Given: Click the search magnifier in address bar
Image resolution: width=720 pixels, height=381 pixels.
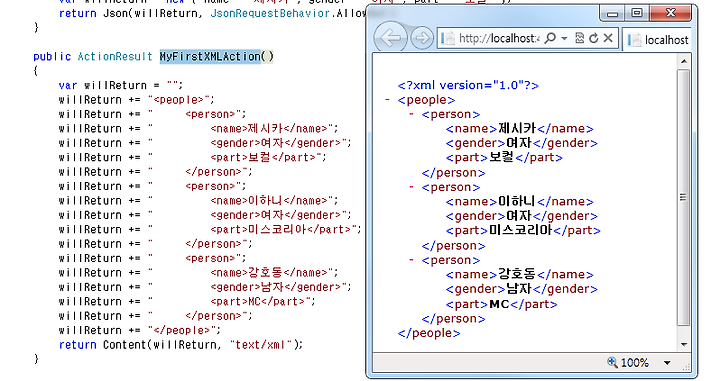Looking at the screenshot, I should (x=550, y=38).
